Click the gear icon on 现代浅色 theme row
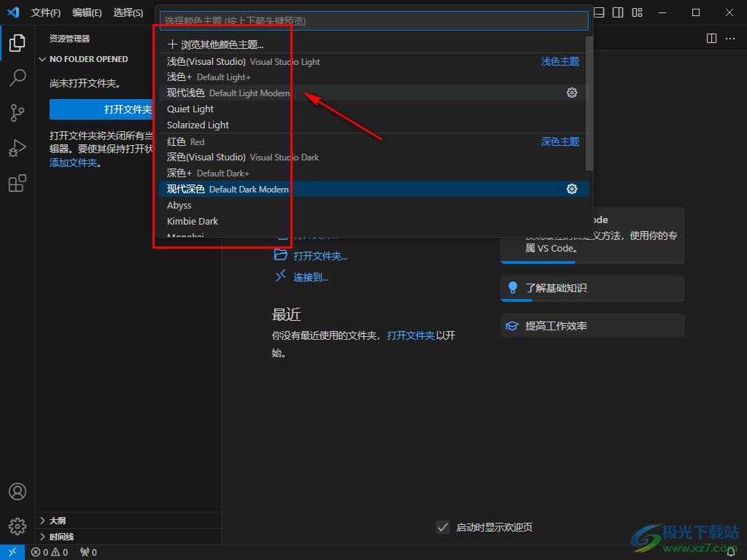 572,93
